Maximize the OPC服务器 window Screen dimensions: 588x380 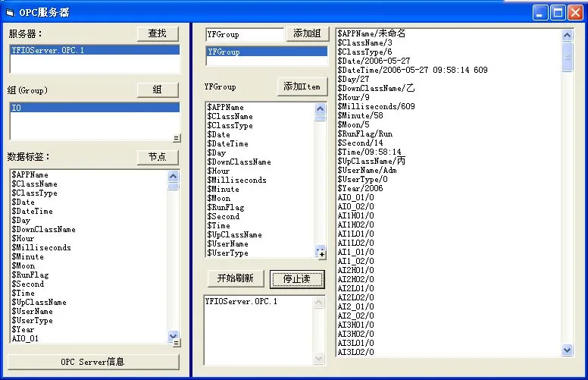(x=558, y=13)
